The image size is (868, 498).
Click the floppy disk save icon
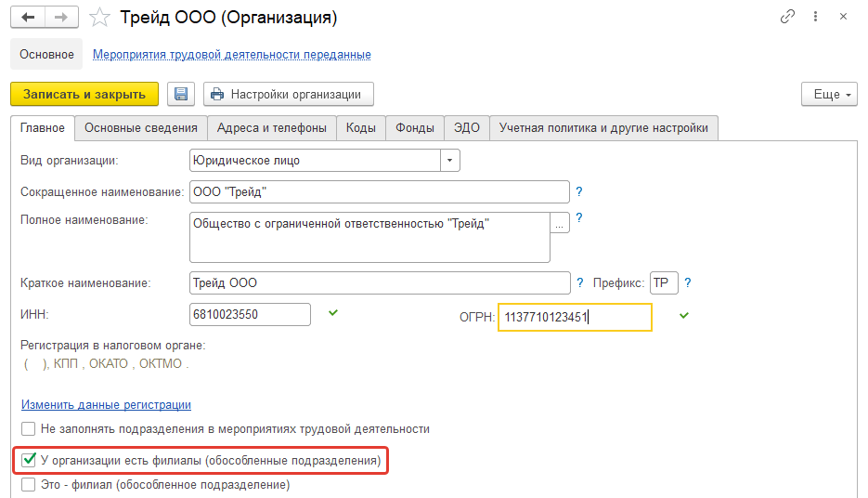[x=181, y=94]
